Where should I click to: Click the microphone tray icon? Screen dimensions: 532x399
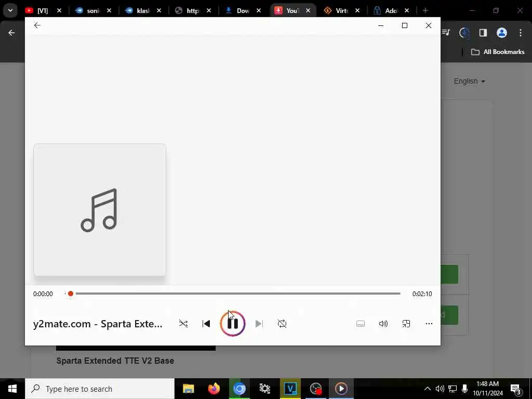click(x=465, y=389)
